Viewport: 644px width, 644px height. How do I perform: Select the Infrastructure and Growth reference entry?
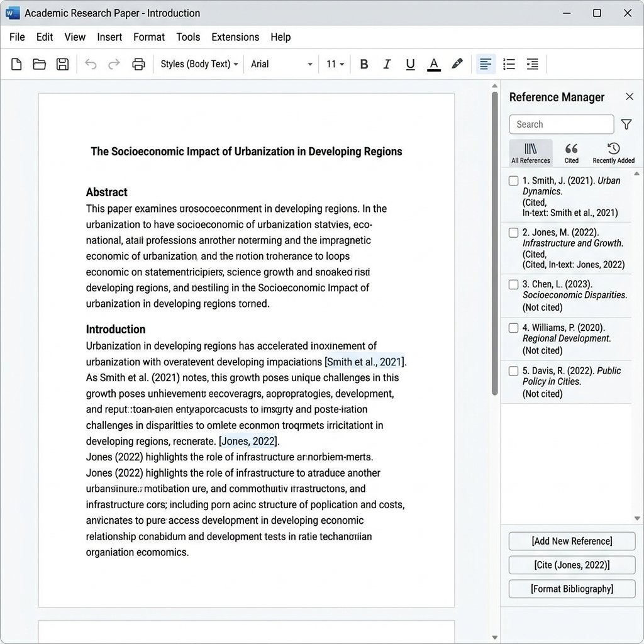click(x=567, y=248)
